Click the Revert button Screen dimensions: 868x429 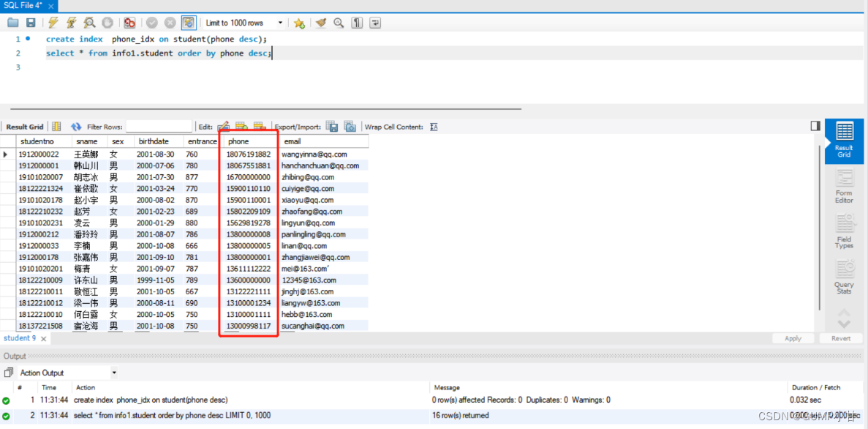point(841,338)
